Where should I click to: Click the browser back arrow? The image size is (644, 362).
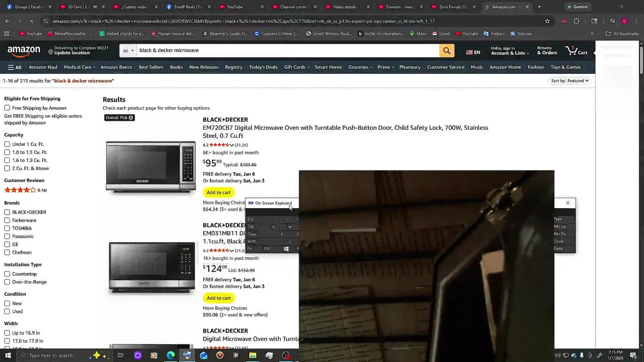point(7,21)
